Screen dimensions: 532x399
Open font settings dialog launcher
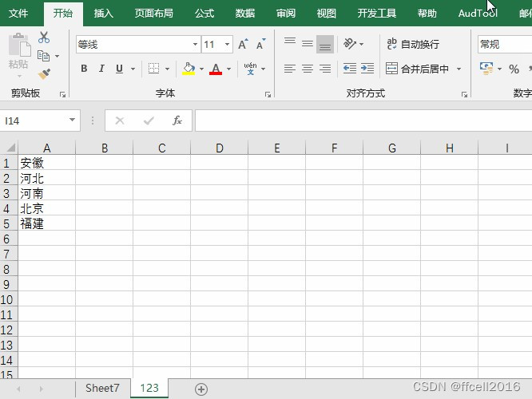coord(268,95)
